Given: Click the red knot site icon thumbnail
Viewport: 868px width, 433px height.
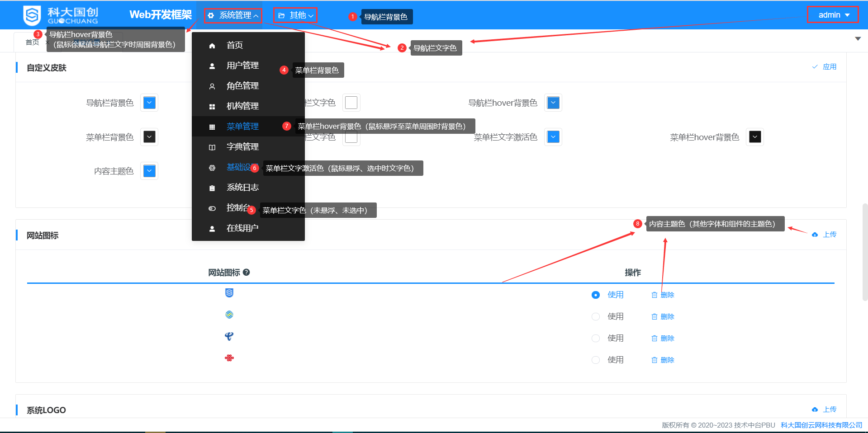Looking at the screenshot, I should click(229, 358).
